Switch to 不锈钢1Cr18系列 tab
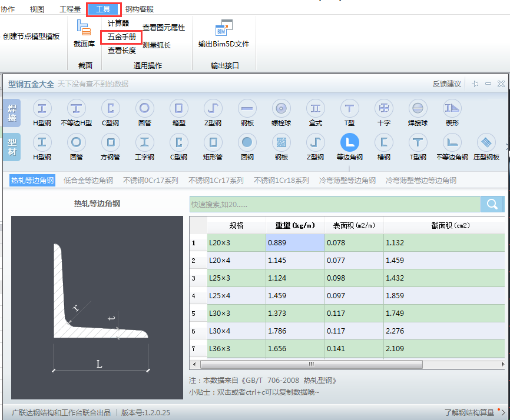 click(x=282, y=180)
